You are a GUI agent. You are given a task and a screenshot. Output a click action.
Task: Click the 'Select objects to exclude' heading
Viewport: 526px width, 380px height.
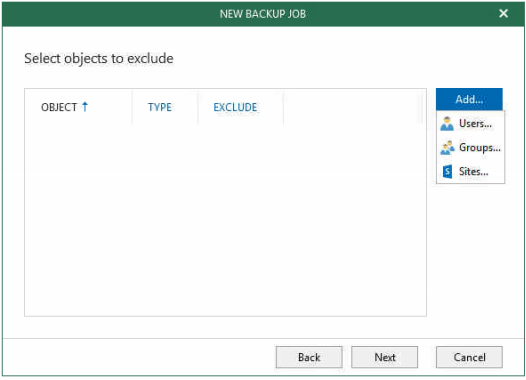(x=99, y=59)
